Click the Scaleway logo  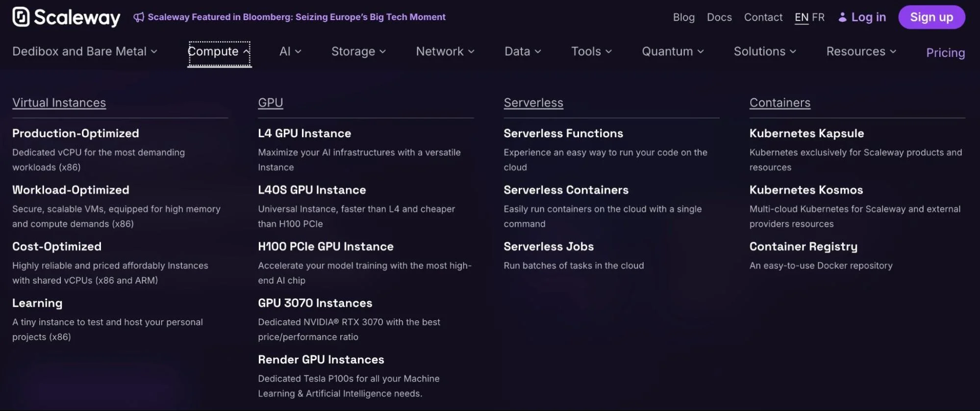66,17
